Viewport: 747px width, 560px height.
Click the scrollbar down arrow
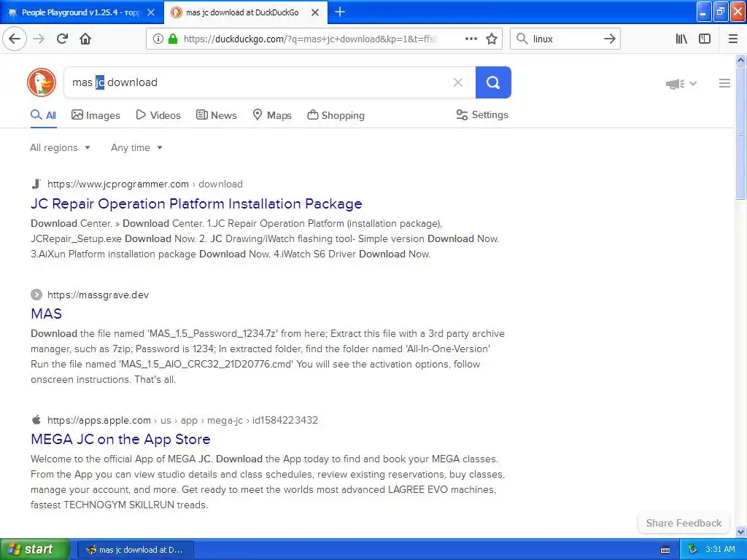click(740, 532)
